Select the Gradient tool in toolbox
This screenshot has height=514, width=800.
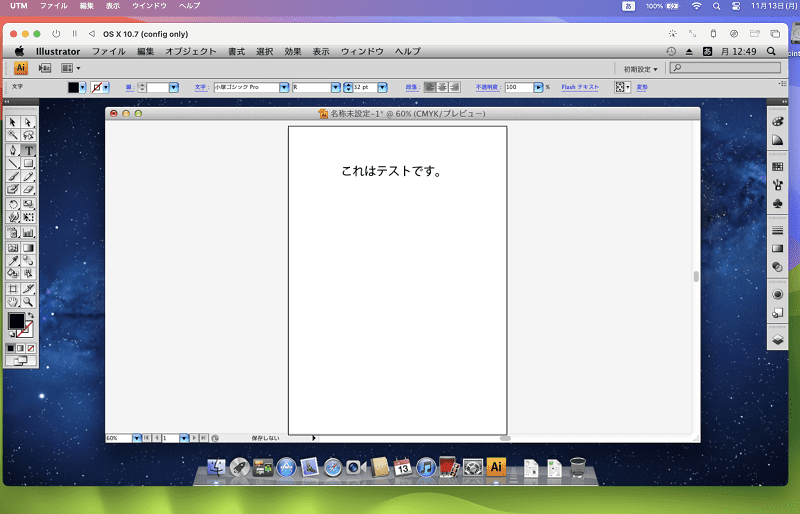28,248
